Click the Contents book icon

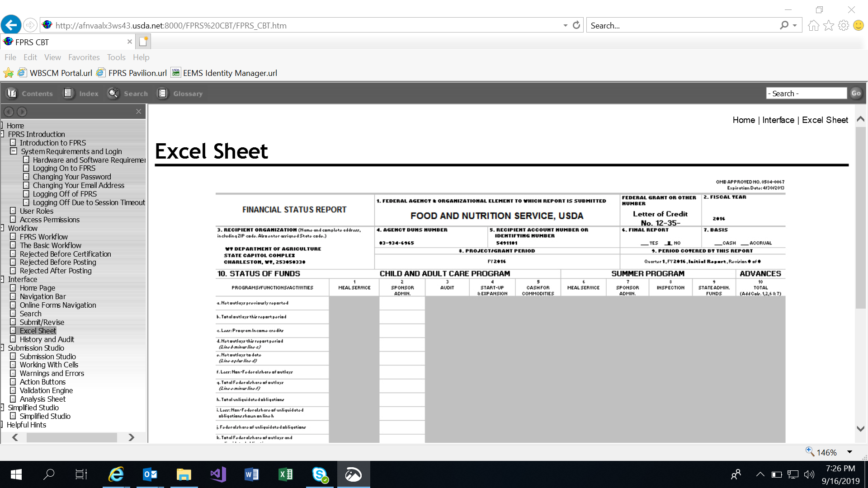[12, 94]
